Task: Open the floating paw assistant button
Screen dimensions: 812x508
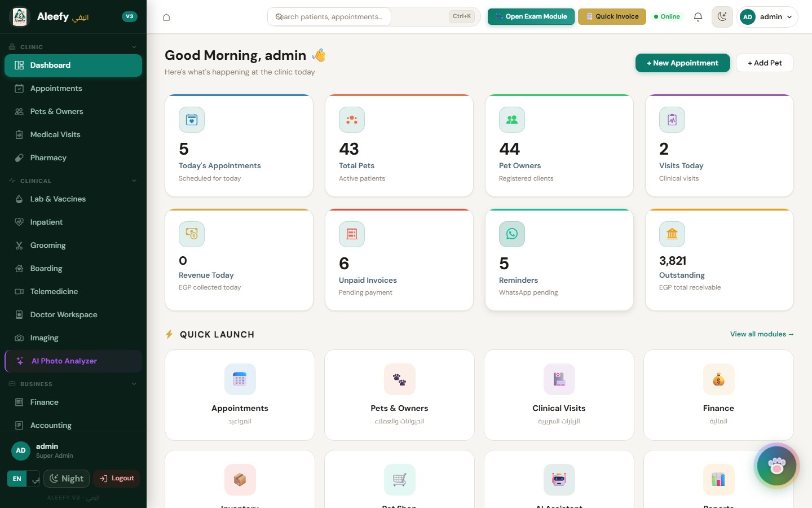Action: [777, 466]
